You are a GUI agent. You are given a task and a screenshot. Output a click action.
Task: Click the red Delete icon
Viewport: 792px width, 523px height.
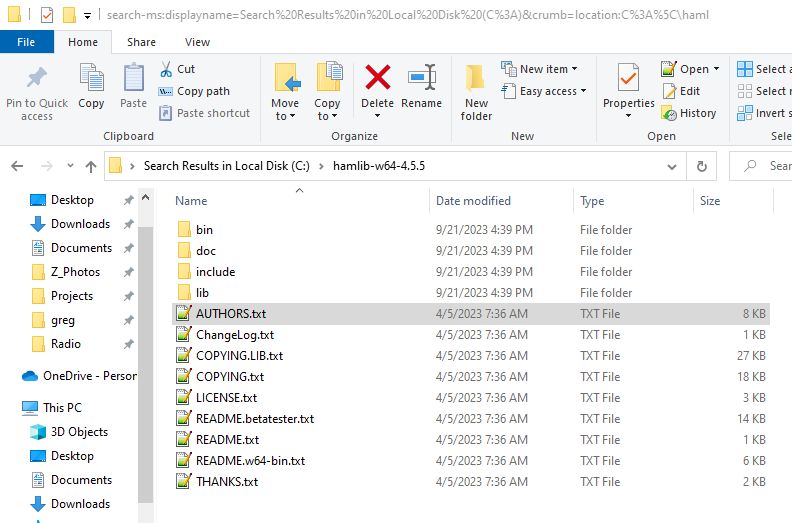377,77
